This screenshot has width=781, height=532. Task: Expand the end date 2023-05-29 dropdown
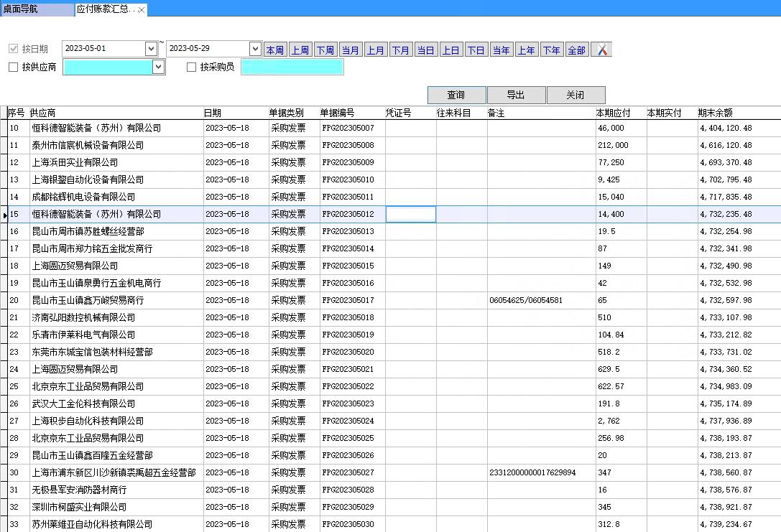pyautogui.click(x=255, y=49)
